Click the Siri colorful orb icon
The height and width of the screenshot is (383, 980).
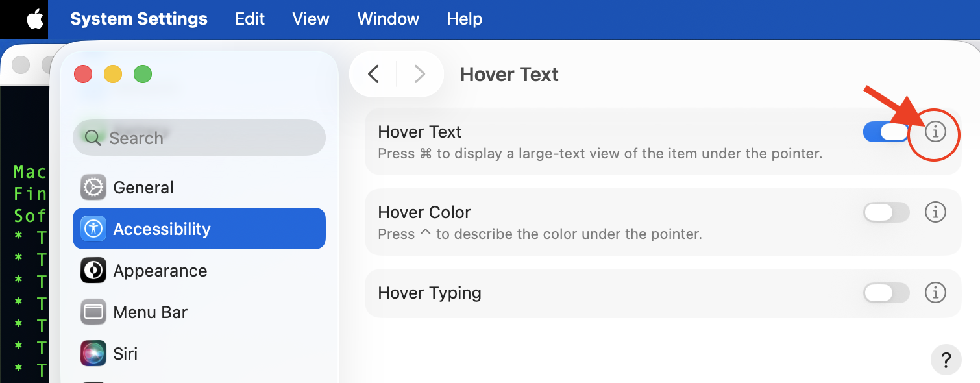click(93, 354)
